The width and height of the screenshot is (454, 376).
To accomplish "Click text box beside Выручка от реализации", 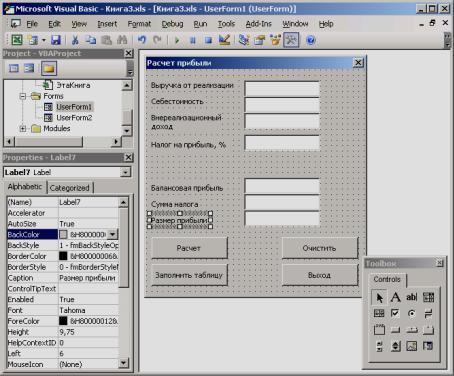I will (x=282, y=89).
